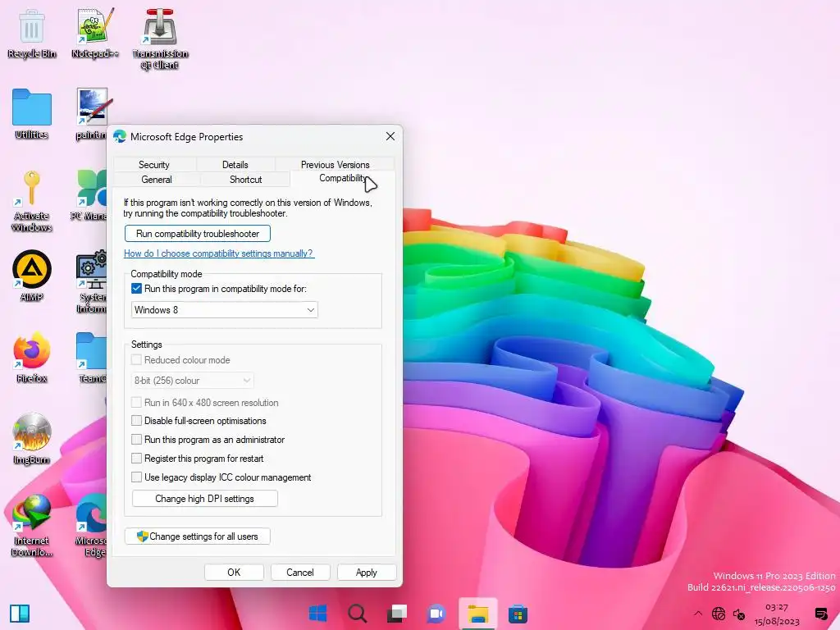
Task: Confirm with the OK button
Action: point(234,572)
